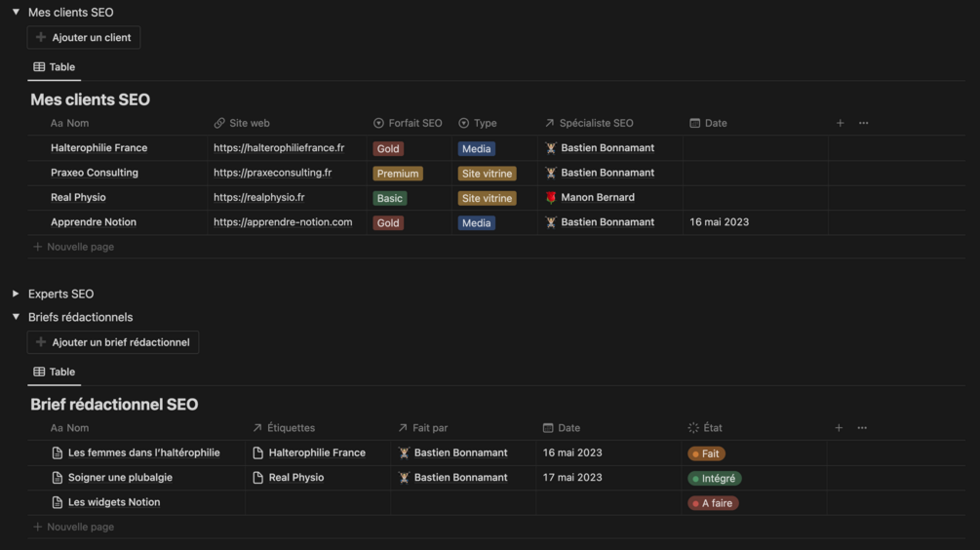The image size is (980, 550).
Task: Open the Type column header
Action: pyautogui.click(x=478, y=123)
